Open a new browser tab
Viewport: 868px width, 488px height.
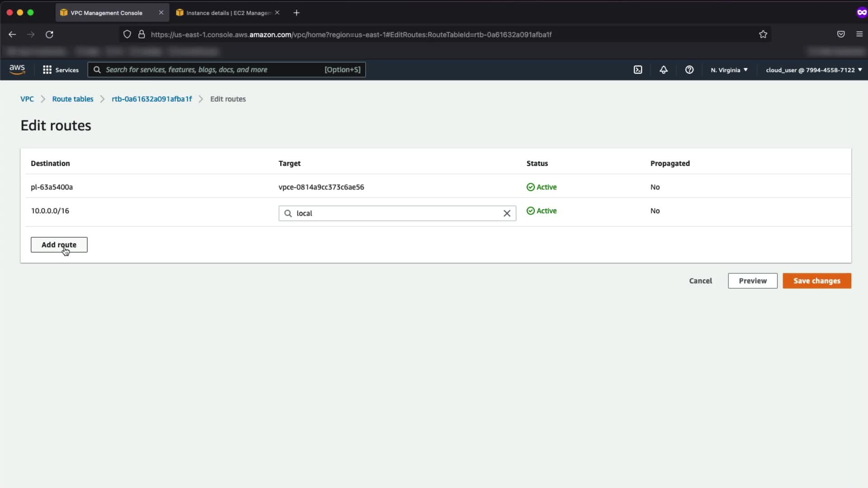(297, 13)
